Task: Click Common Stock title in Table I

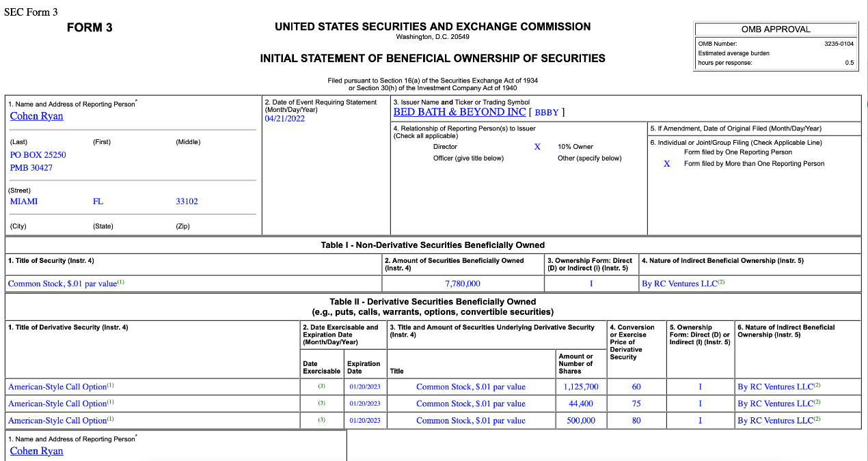Action: [x=63, y=283]
